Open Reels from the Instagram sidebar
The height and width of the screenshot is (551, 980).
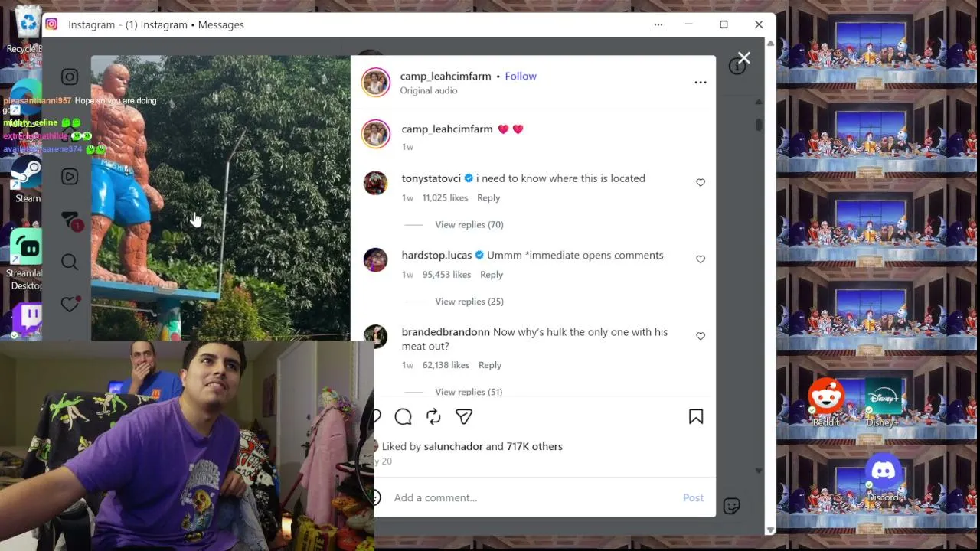[x=70, y=177]
